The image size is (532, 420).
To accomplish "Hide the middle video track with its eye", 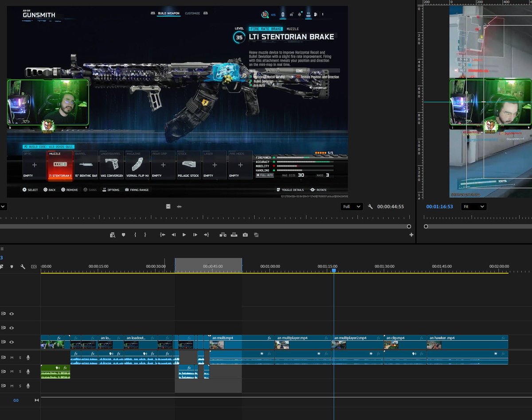I will click(x=12, y=328).
